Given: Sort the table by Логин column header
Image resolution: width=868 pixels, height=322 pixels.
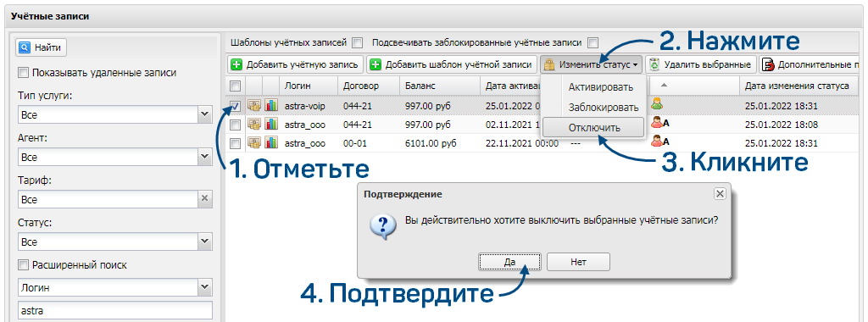Looking at the screenshot, I should click(x=309, y=86).
